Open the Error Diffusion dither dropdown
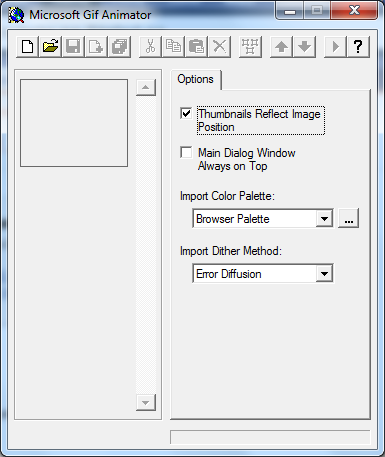Viewport: 385px width, 457px height. (324, 274)
